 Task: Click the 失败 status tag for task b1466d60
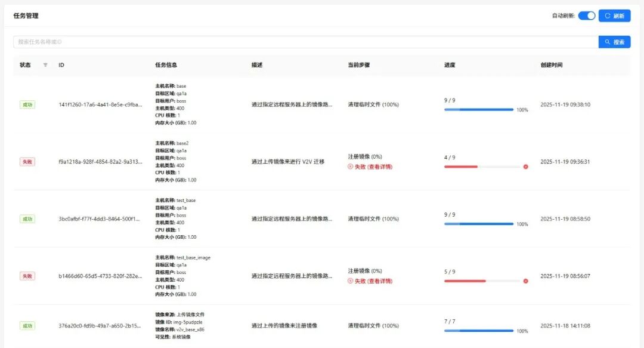[x=27, y=276]
